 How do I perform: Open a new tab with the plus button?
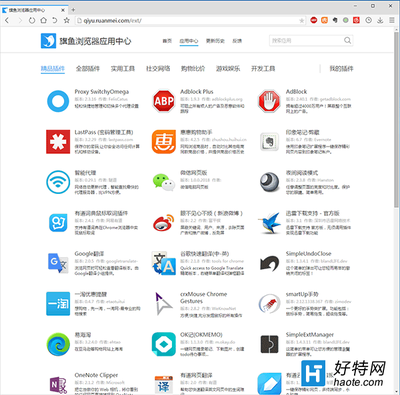tap(73, 9)
